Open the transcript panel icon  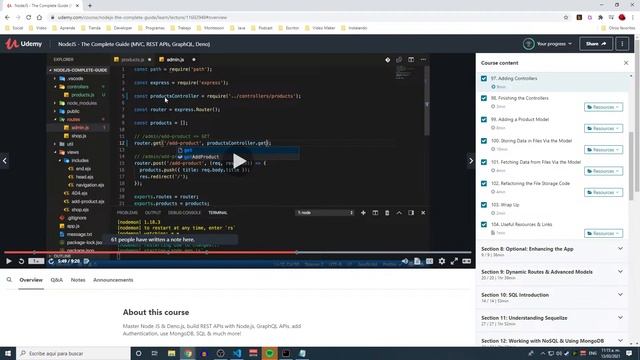coord(417,261)
